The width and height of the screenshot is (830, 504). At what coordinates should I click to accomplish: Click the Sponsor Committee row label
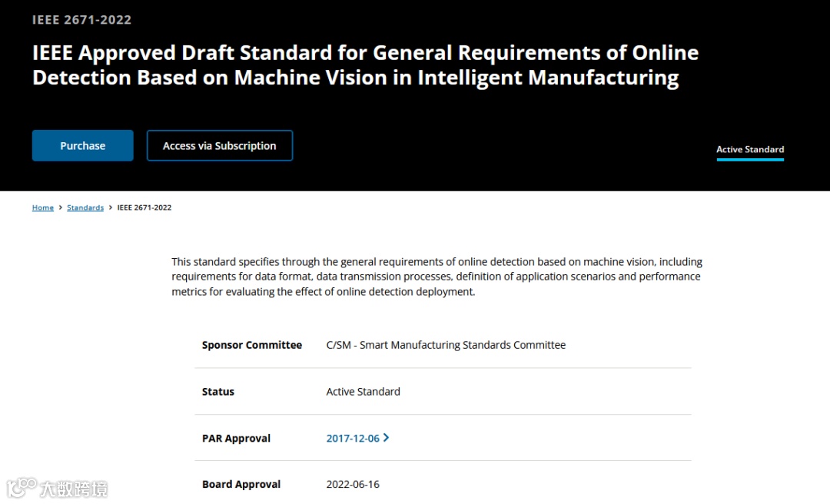[252, 345]
